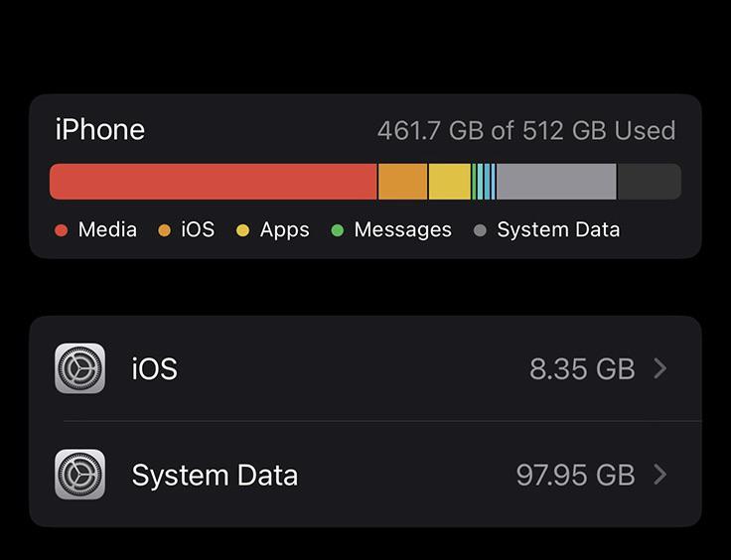Click the gray System Data legend dot
731x560 pixels.
(x=480, y=230)
